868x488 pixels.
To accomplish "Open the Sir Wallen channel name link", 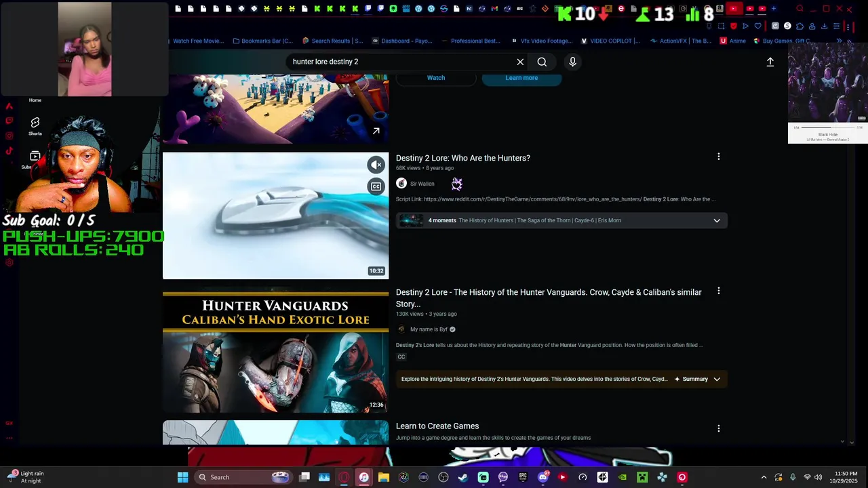I will pos(422,184).
